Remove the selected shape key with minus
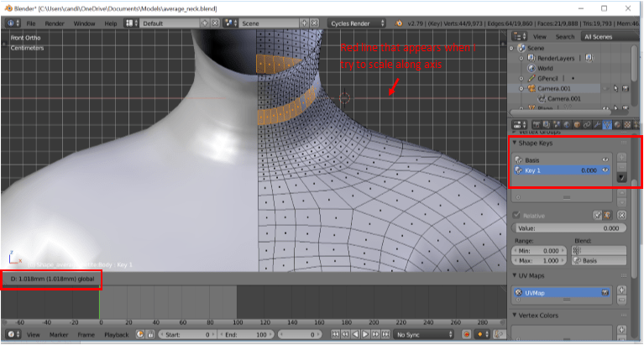 point(622,167)
